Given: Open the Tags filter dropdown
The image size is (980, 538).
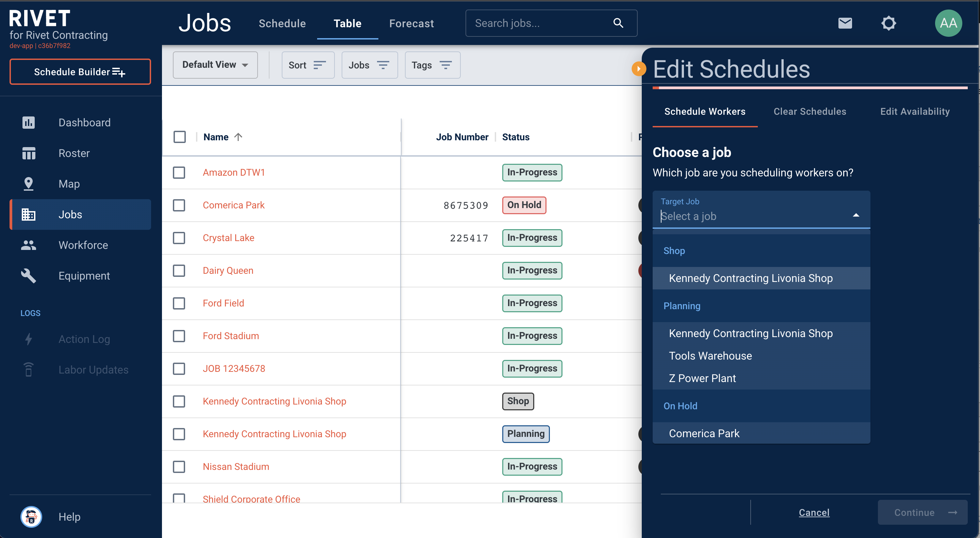Looking at the screenshot, I should coord(432,65).
